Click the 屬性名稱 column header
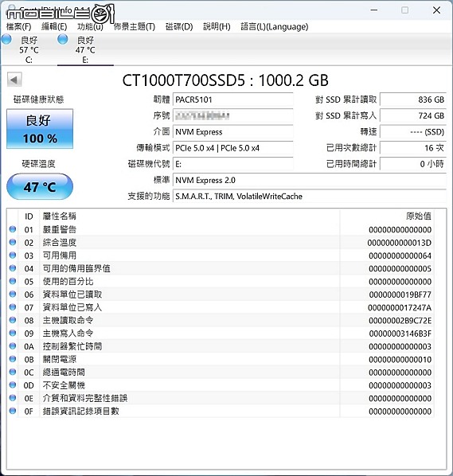The height and width of the screenshot is (476, 453). click(189, 217)
